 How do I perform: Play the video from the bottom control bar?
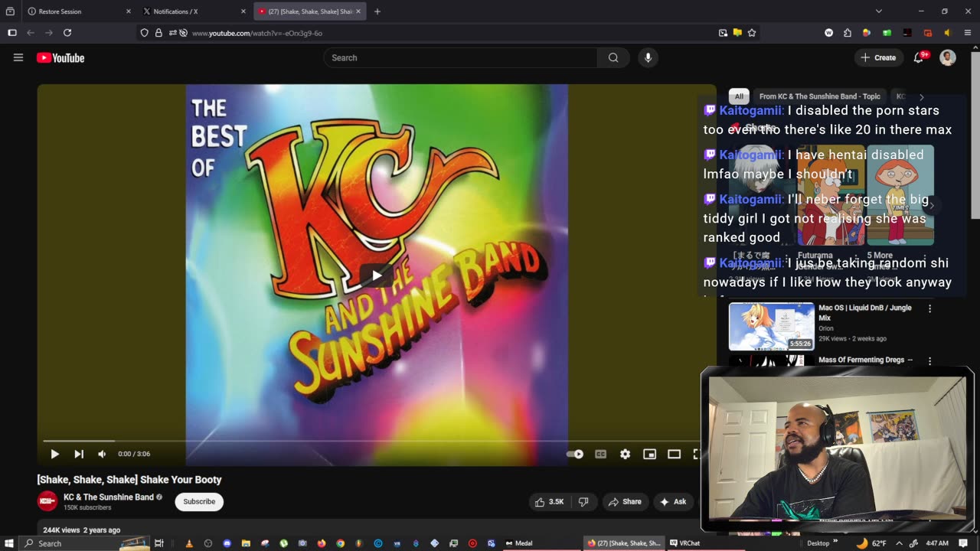[x=54, y=454]
